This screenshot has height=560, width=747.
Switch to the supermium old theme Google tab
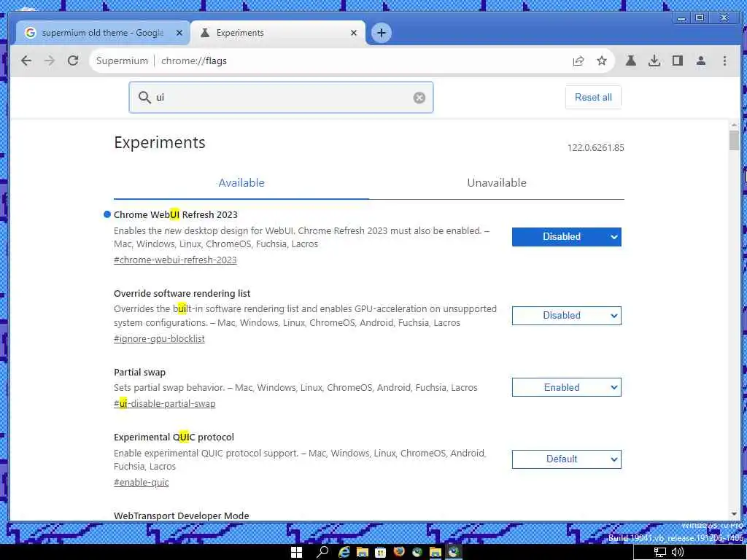(x=103, y=33)
